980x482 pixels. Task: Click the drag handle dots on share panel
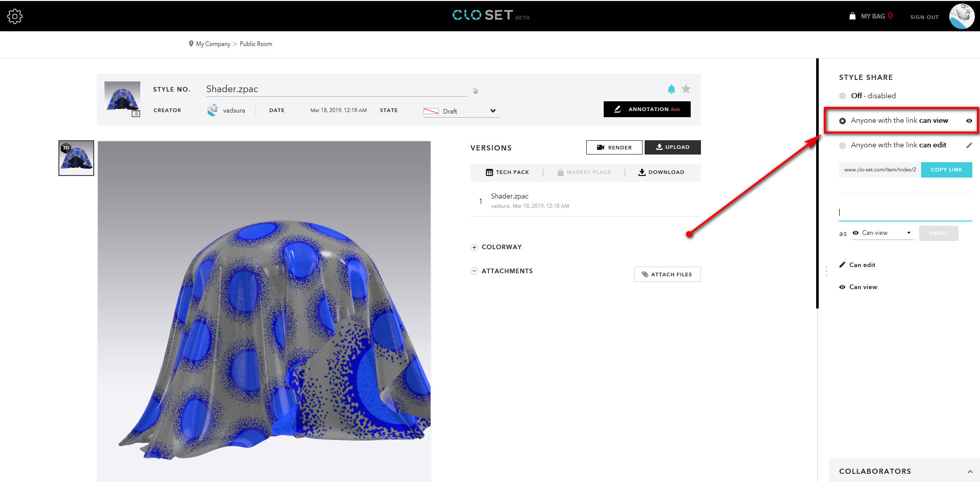[826, 271]
